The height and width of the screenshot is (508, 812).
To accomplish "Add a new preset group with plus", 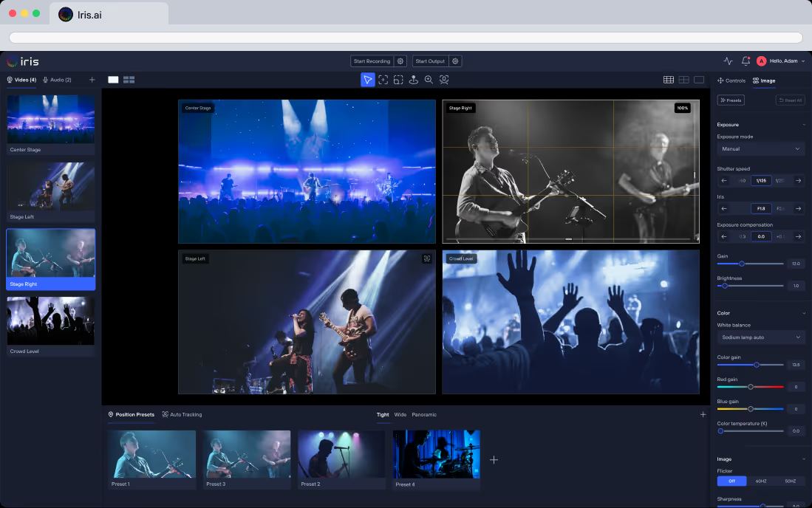I will click(x=703, y=414).
